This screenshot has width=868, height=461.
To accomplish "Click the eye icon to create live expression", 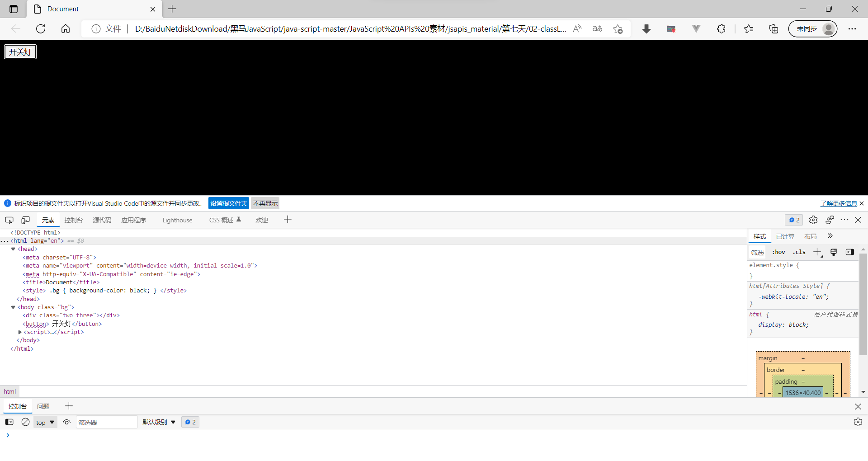I will point(66,422).
